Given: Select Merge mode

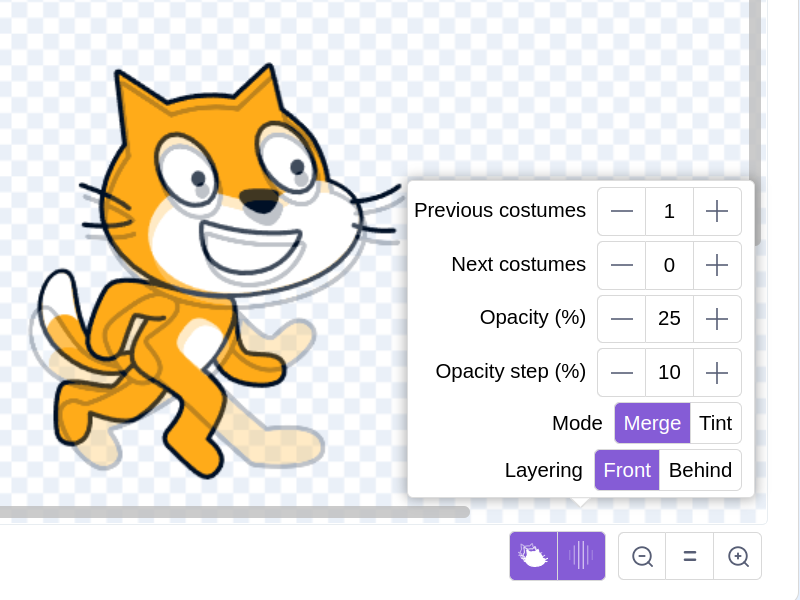Looking at the screenshot, I should 653,423.
